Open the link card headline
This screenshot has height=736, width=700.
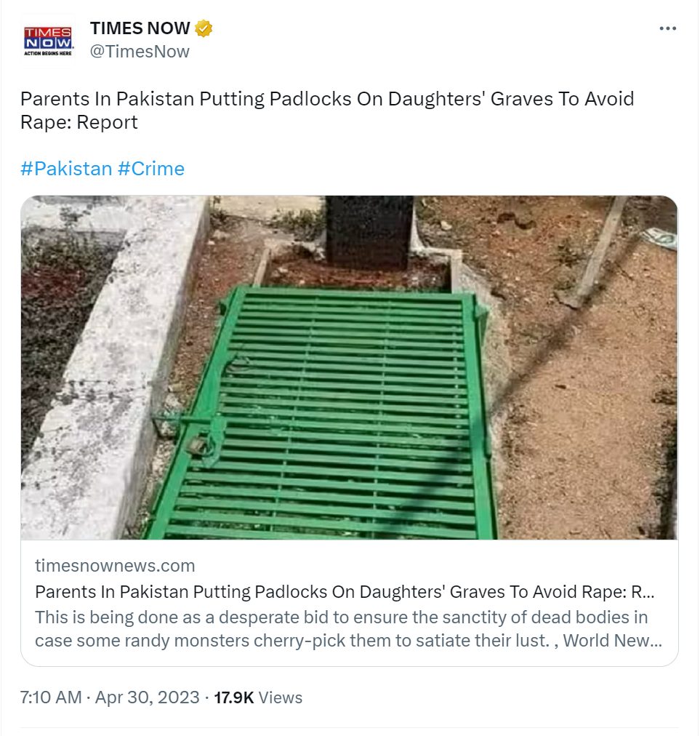pyautogui.click(x=345, y=592)
